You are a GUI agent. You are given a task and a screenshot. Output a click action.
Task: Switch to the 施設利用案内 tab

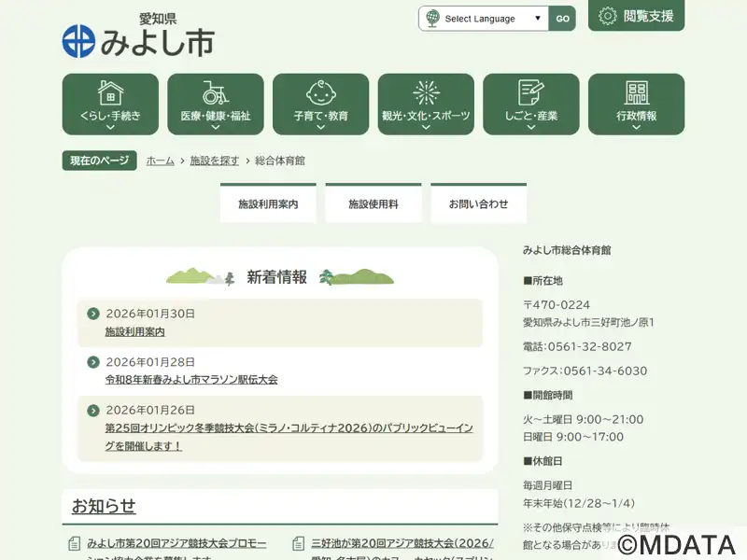coord(268,203)
